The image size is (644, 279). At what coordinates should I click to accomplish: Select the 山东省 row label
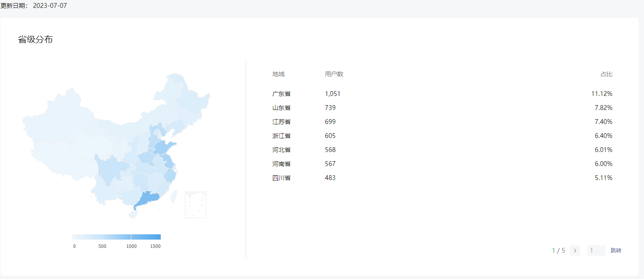click(282, 108)
